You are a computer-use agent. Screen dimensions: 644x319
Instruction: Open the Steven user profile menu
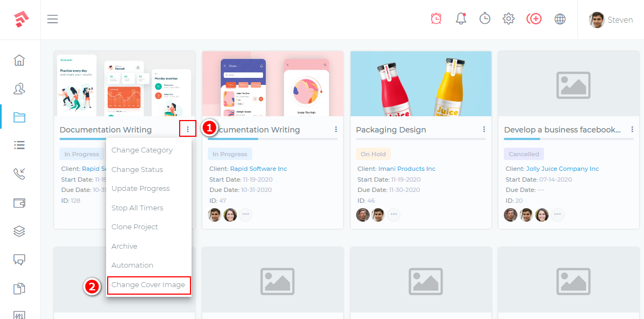pyautogui.click(x=611, y=20)
